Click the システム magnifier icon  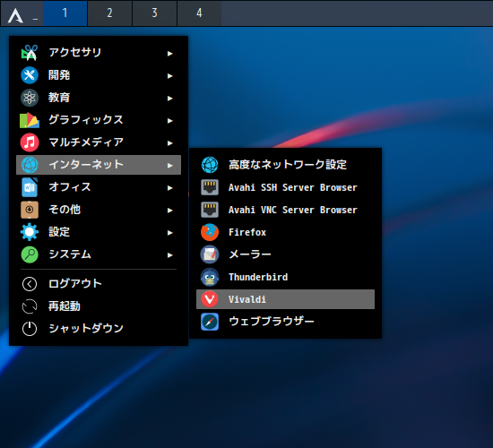[x=30, y=254]
